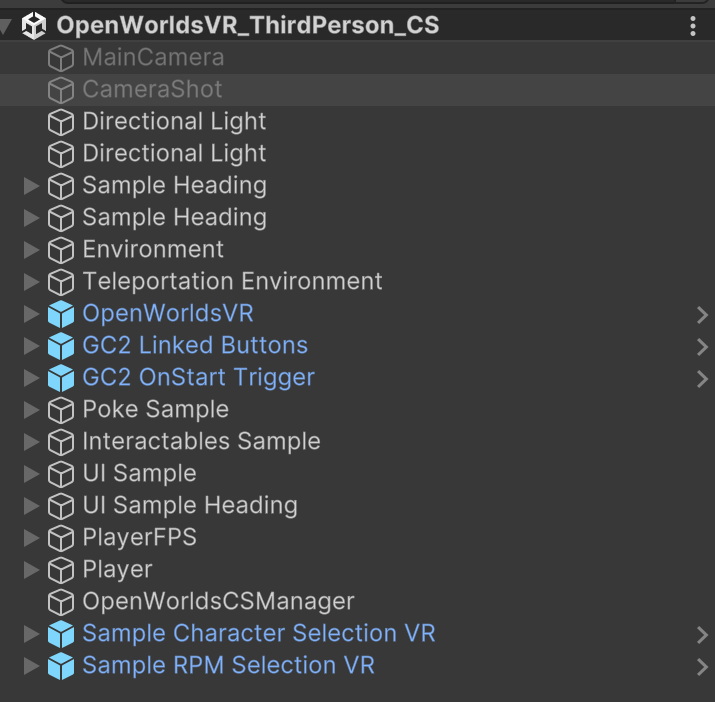Click the Unity scene icon for OpenWorldsVR_ThirdPerson_CS
715x702 pixels.
[36, 26]
